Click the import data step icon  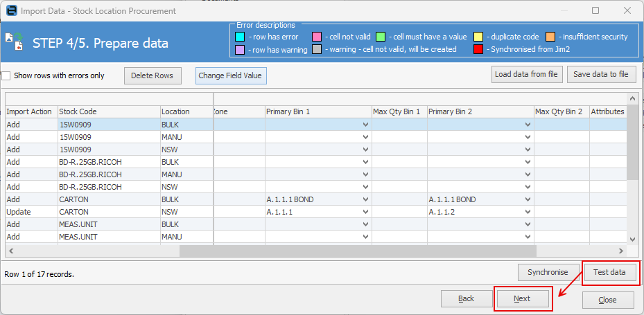15,42
